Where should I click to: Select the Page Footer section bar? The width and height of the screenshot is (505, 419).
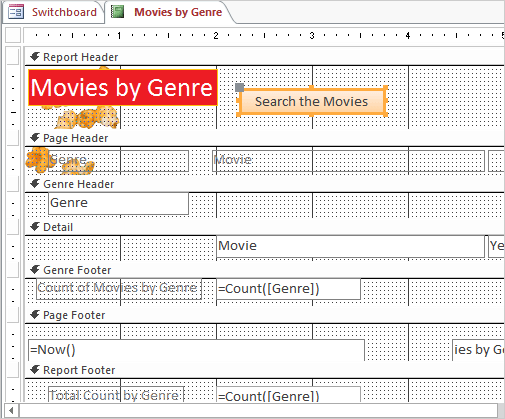click(265, 315)
